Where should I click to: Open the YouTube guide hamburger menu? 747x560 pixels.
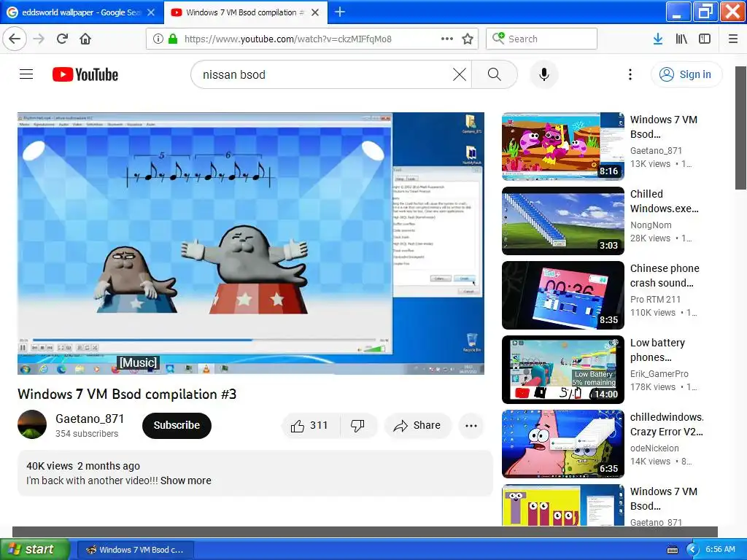[x=26, y=74]
